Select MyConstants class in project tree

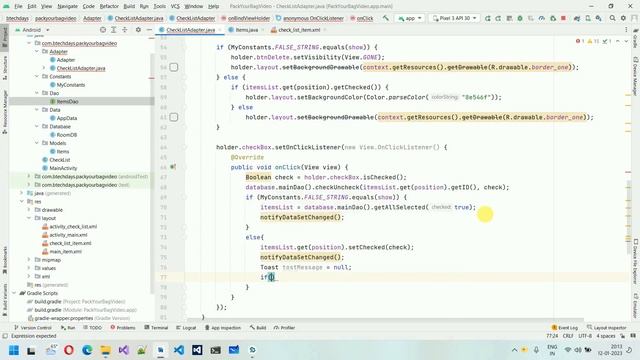71,85
